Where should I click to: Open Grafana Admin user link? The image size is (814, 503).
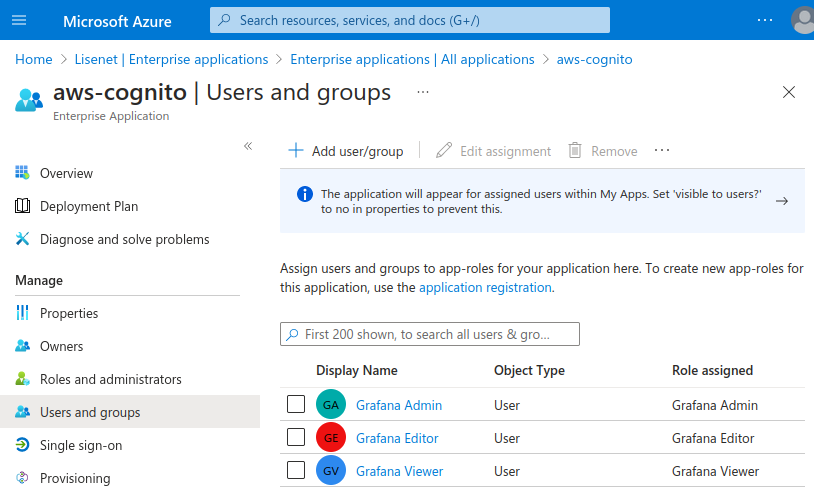[399, 405]
